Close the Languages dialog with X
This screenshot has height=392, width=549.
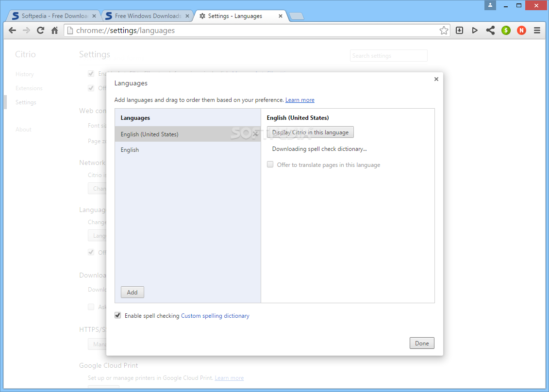tap(436, 79)
